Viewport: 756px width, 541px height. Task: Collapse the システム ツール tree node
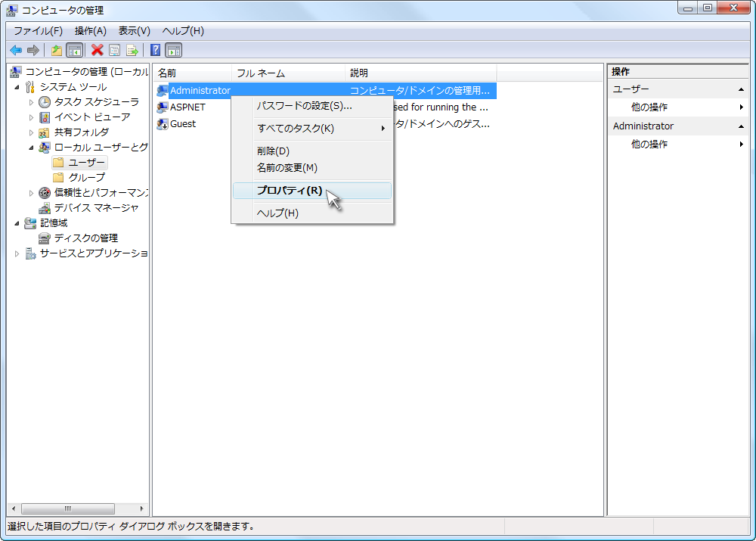point(17,87)
